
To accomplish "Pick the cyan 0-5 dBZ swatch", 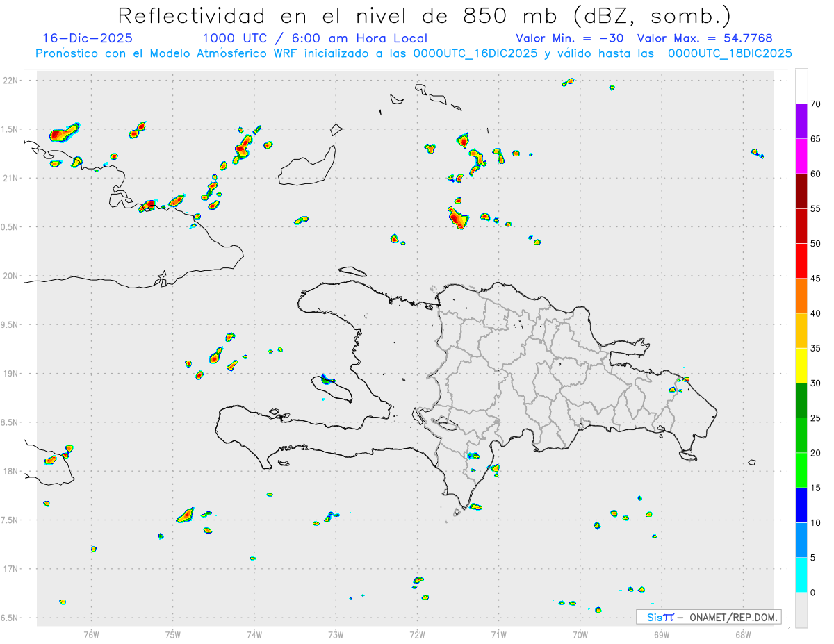I will click(x=801, y=575).
